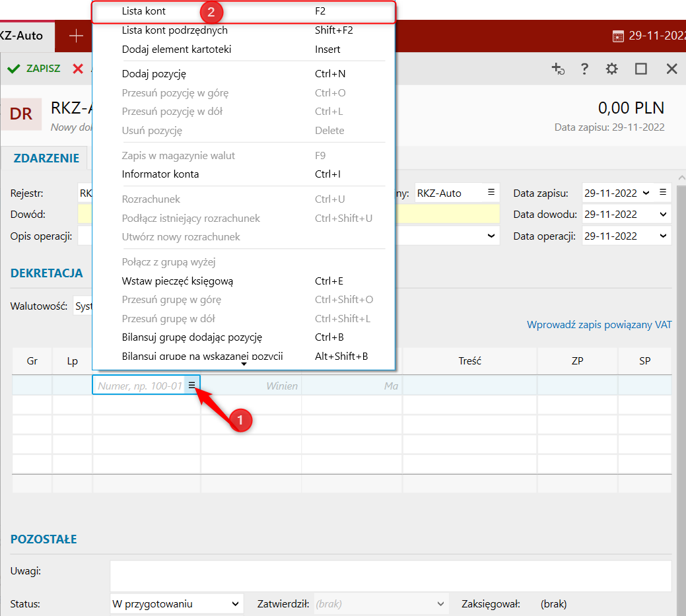
Task: Click the DR document type badge
Action: 21,114
